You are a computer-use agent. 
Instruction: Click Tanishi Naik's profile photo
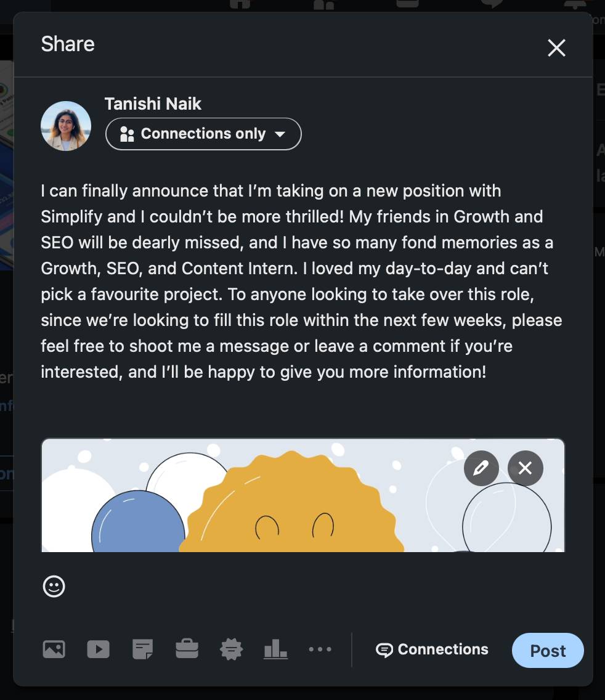[66, 126]
